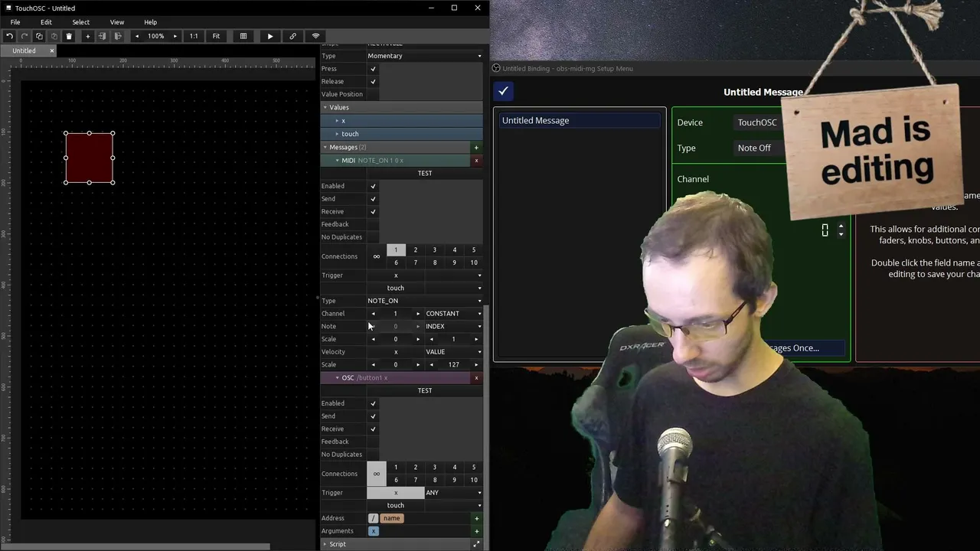Viewport: 980px width, 551px height.
Task: Toggle the Release checkbox
Action: [373, 81]
